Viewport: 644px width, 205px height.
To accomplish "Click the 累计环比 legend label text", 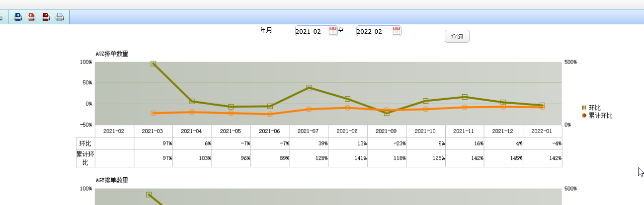I will [x=601, y=115].
